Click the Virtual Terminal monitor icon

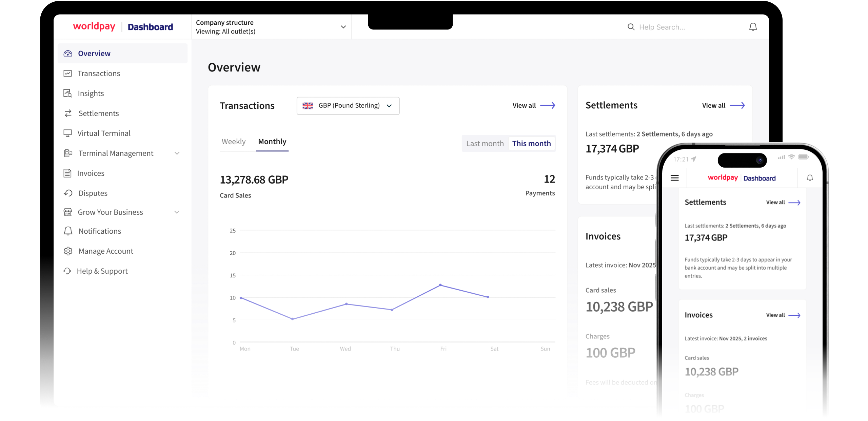click(68, 133)
